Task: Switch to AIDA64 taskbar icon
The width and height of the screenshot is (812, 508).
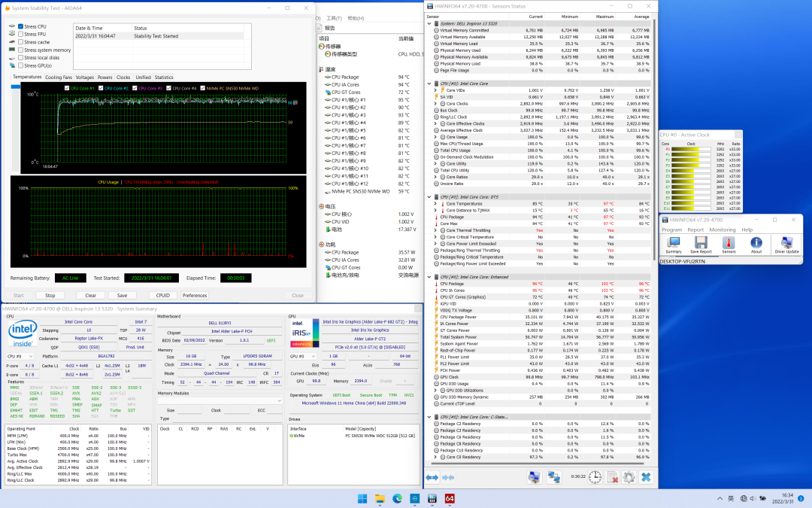Action: 450,498
